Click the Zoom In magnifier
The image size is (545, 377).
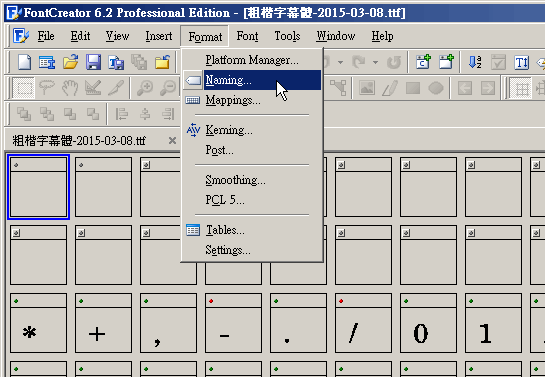click(x=145, y=88)
